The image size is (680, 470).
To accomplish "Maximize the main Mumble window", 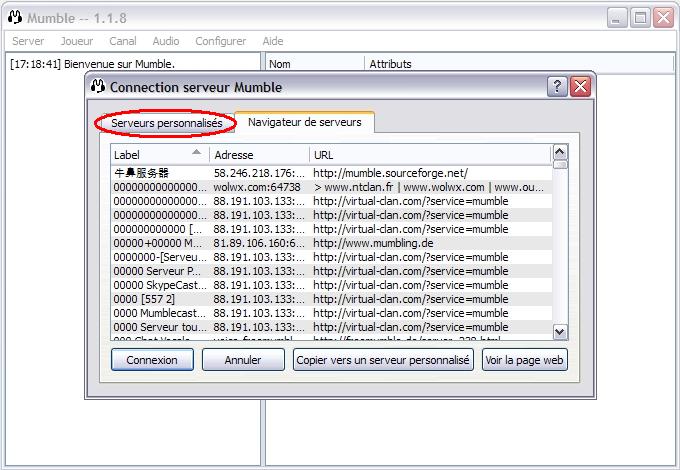I will 640,18.
